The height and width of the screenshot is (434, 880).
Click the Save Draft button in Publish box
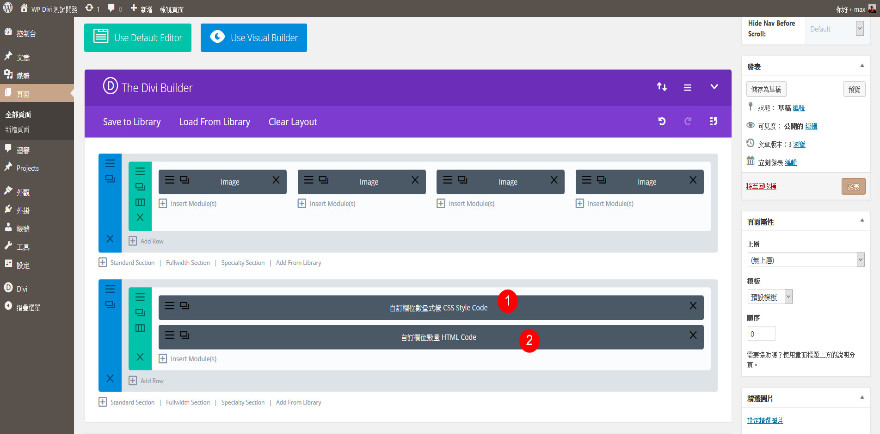coord(767,89)
